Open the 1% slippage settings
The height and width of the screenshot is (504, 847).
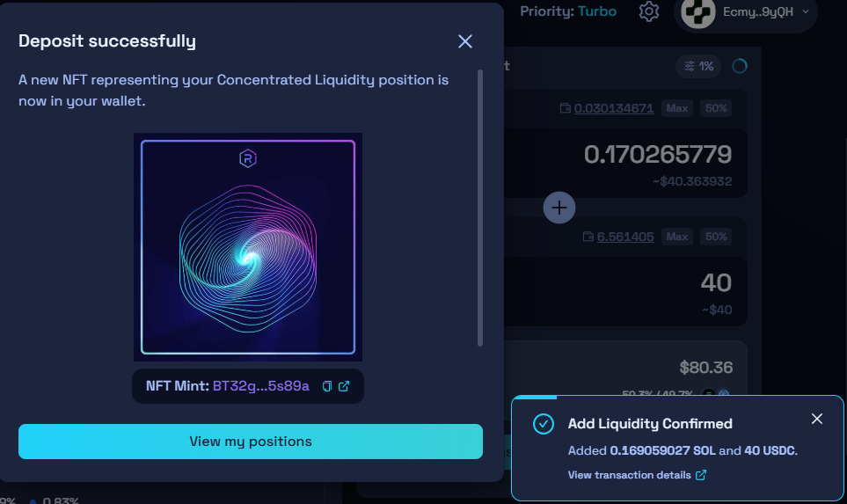(x=698, y=67)
